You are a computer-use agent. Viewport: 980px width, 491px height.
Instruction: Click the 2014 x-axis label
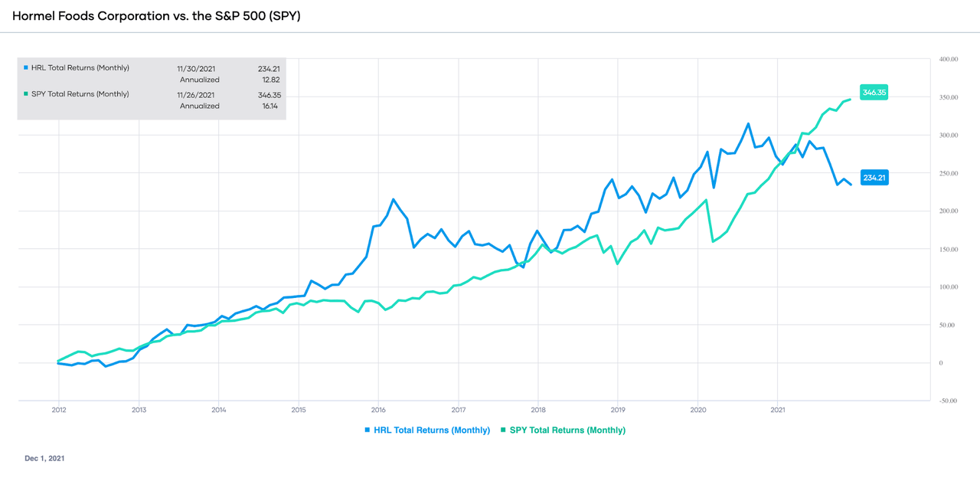[218, 409]
